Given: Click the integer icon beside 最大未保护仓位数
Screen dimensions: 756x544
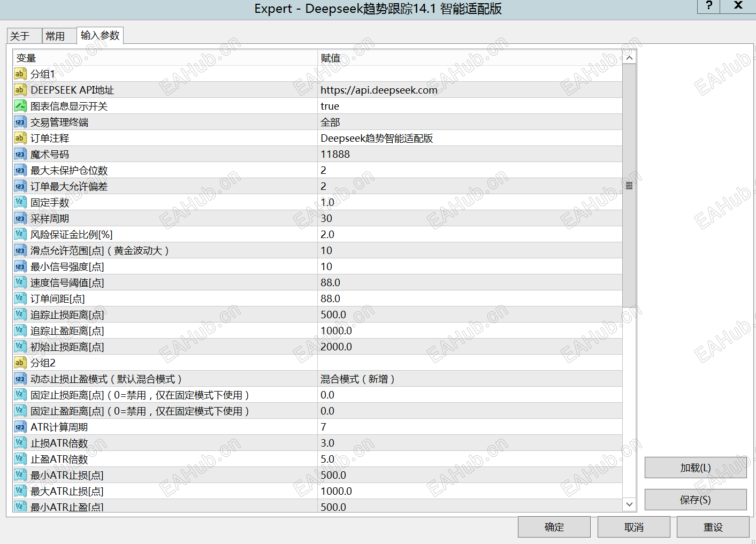Looking at the screenshot, I should click(x=20, y=170).
